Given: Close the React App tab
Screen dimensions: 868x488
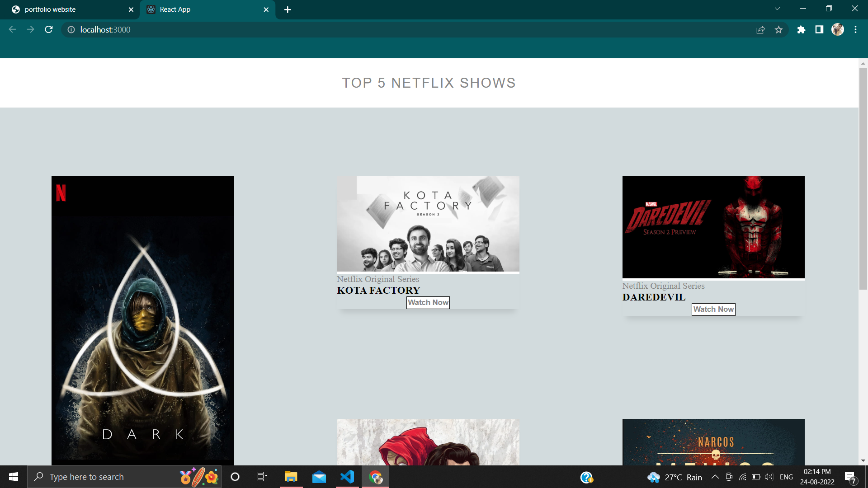Looking at the screenshot, I should coord(266,9).
